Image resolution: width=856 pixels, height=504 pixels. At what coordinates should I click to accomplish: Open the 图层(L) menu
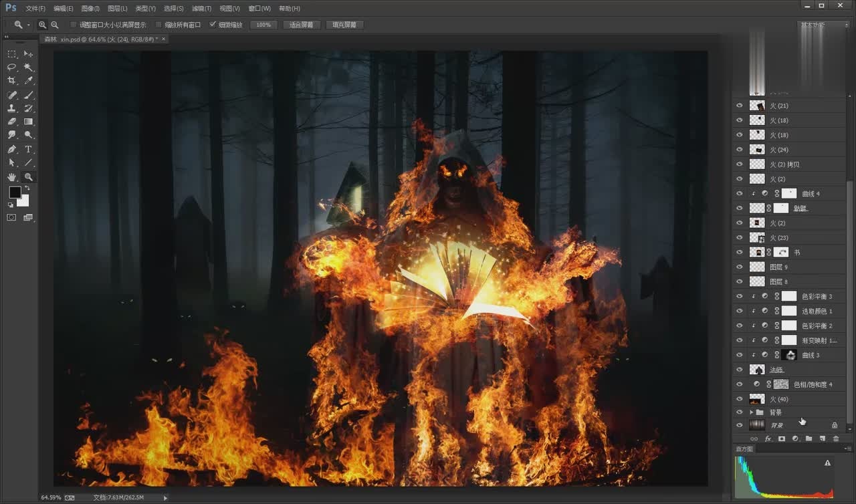(x=117, y=9)
